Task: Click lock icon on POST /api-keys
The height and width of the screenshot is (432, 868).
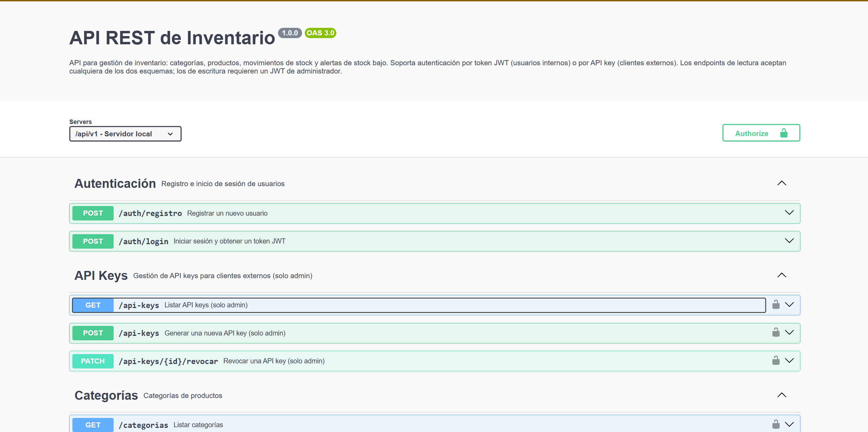Action: (776, 332)
